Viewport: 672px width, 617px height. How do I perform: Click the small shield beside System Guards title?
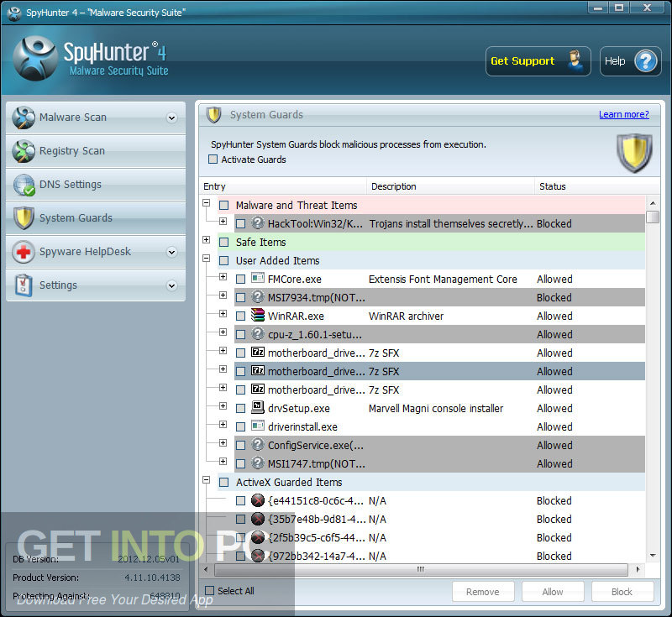[213, 115]
